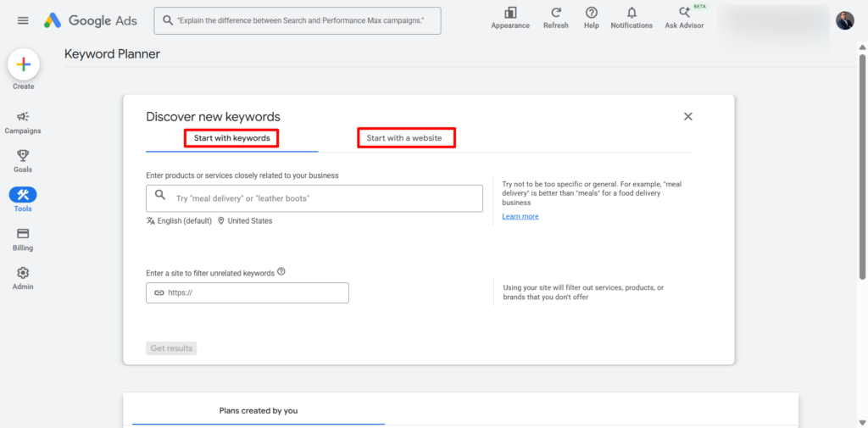This screenshot has height=428, width=868.
Task: Open Admin in the sidebar
Action: tap(23, 278)
